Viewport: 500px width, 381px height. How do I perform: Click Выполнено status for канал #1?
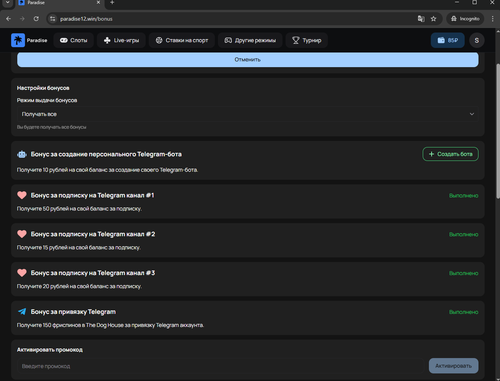point(464,196)
